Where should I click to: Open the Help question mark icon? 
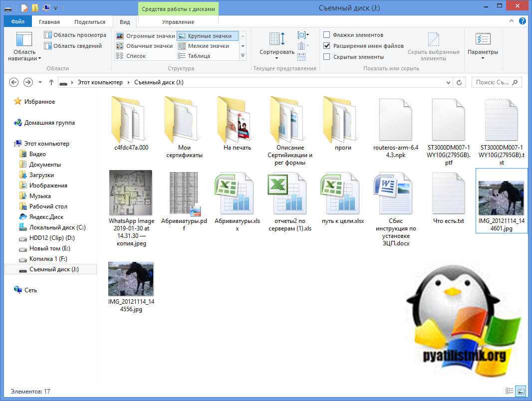click(x=523, y=21)
